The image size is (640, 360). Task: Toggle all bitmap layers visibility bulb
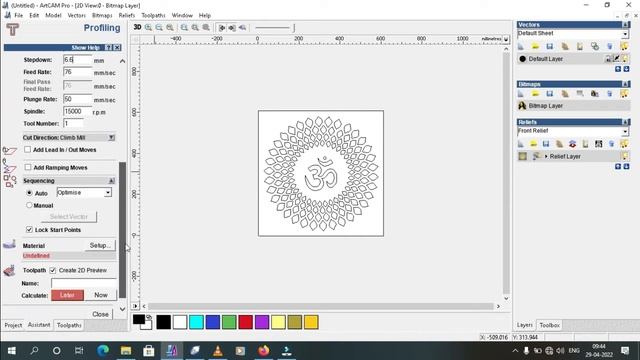pyautogui.click(x=624, y=94)
